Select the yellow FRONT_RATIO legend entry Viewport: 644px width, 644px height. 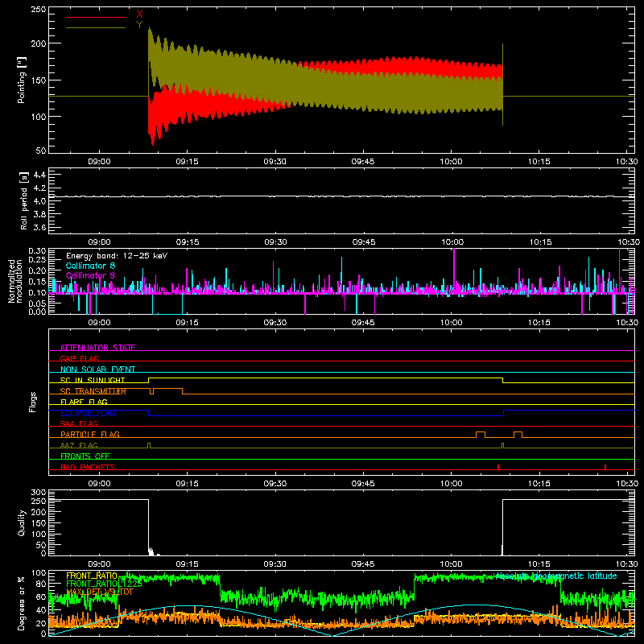92,576
